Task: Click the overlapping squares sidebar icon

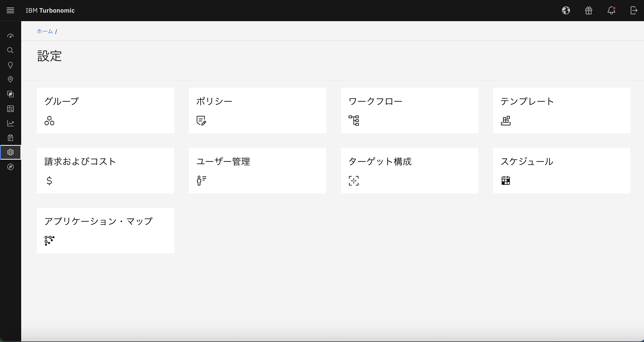Action: (10, 94)
